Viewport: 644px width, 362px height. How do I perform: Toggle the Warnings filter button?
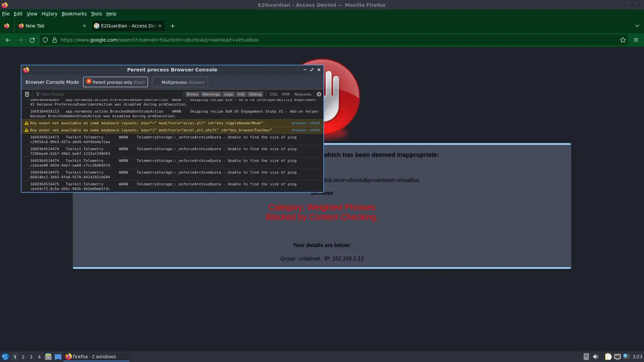pos(211,94)
